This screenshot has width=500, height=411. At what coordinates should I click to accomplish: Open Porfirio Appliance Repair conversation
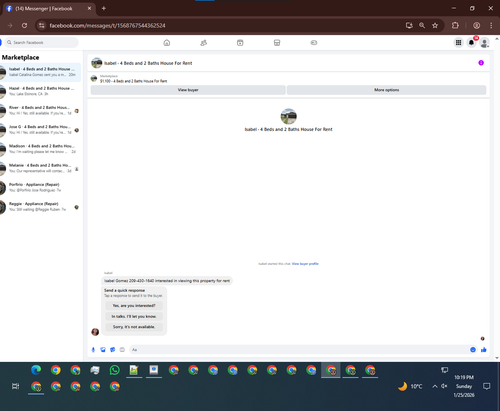pos(40,188)
